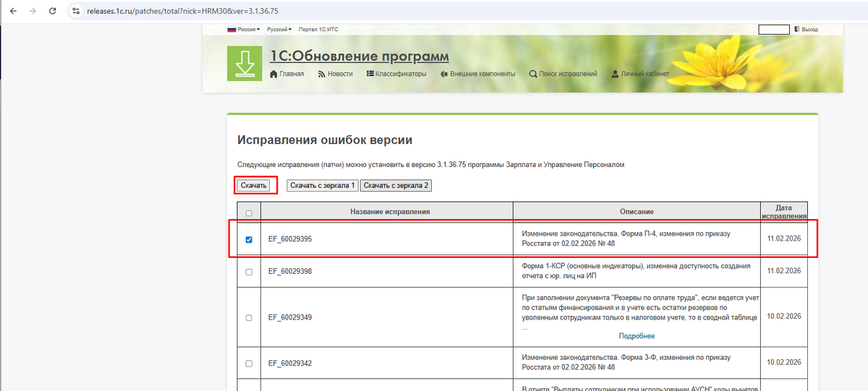Click date 10.02.2026 in EF_60029342 row

[x=783, y=362]
